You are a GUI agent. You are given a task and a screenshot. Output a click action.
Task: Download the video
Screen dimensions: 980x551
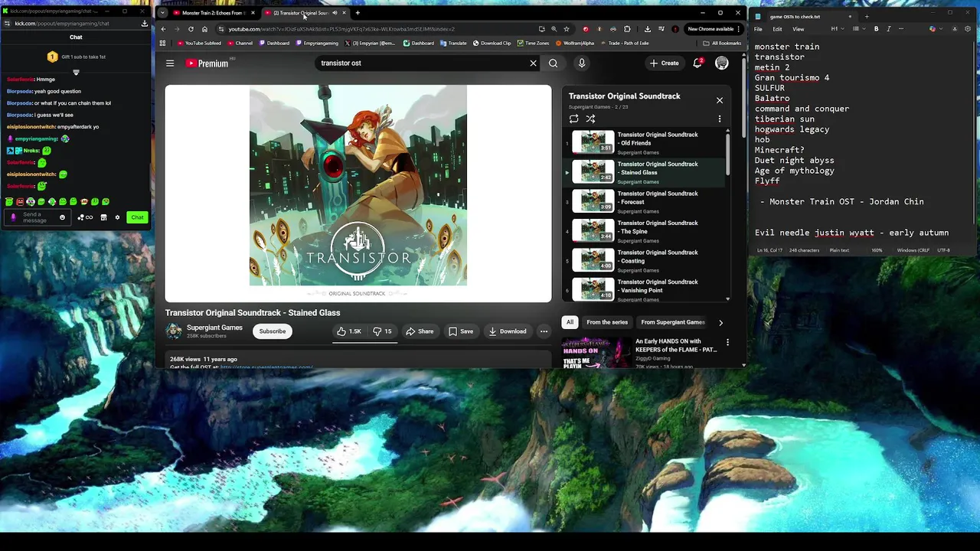[508, 331]
